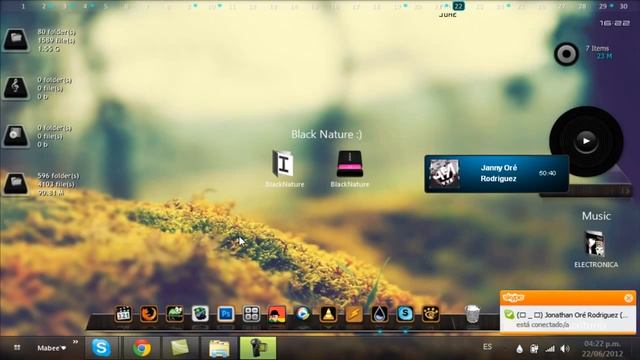The height and width of the screenshot is (360, 640).
Task: Select day 22 on the calendar strip
Action: click(x=459, y=6)
